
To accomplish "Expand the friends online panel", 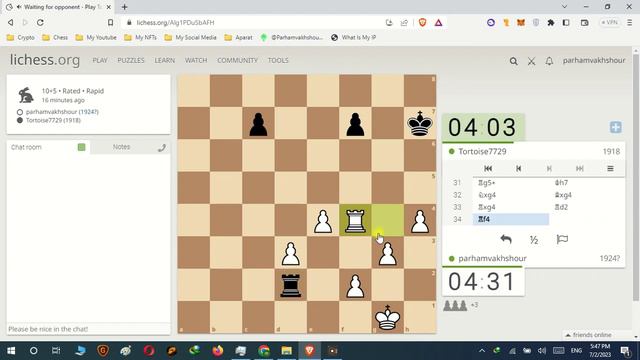I will point(588,335).
